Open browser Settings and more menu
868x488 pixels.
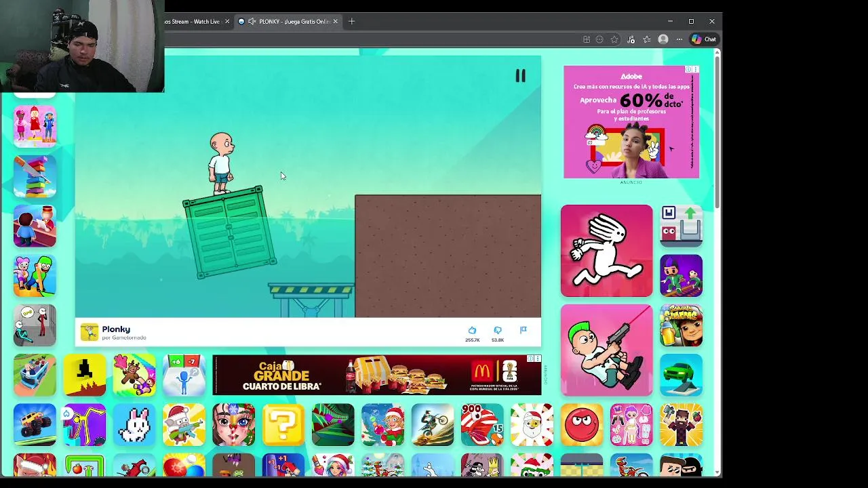(x=679, y=39)
